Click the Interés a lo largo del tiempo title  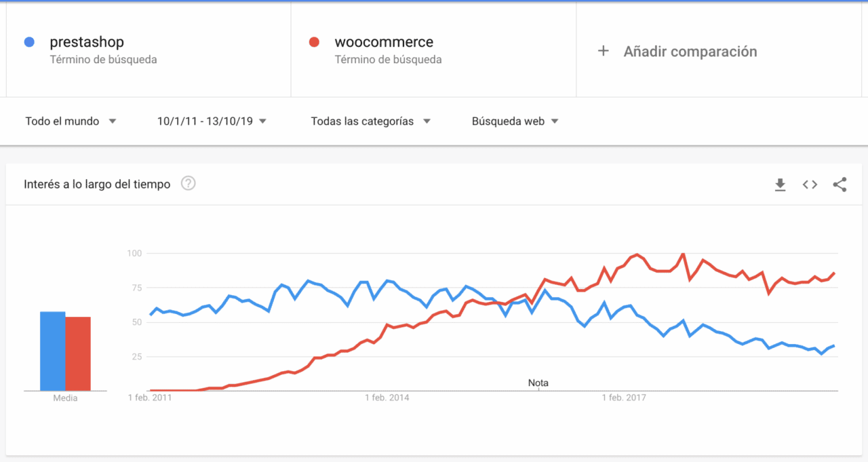coord(97,184)
